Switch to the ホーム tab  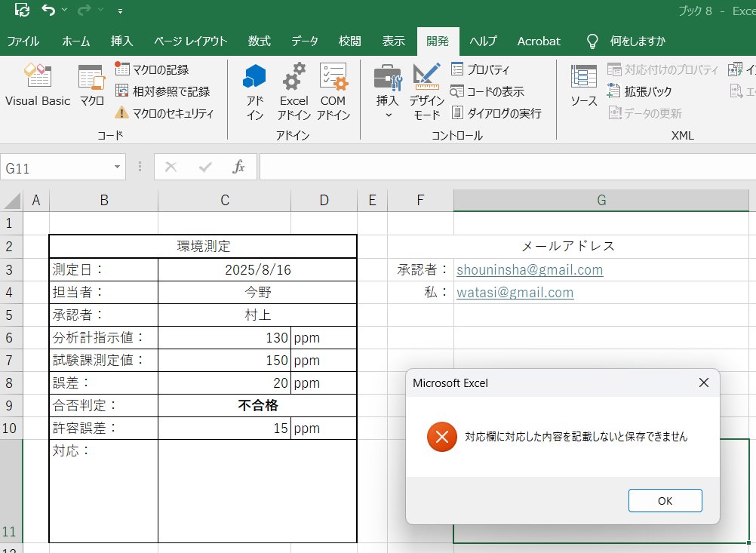coord(75,41)
